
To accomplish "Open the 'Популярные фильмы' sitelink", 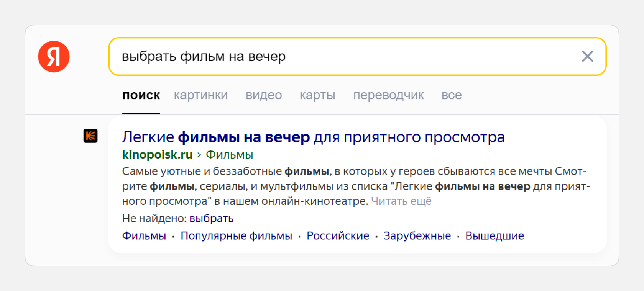I will [x=236, y=235].
